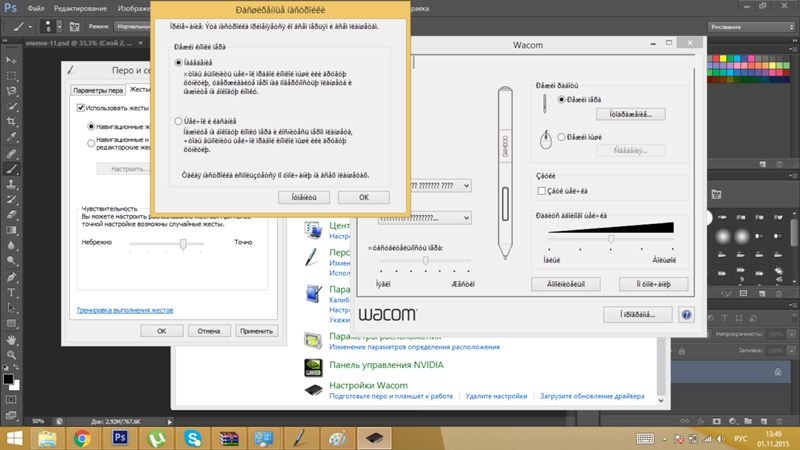Select 'Навигационные жесты' radio button

pos(91,126)
